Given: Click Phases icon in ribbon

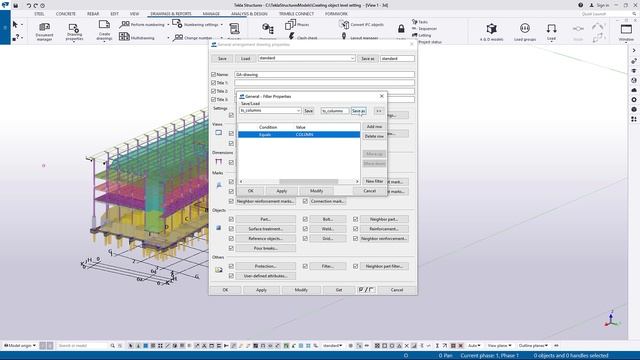Looking at the screenshot, I should pos(290,24).
